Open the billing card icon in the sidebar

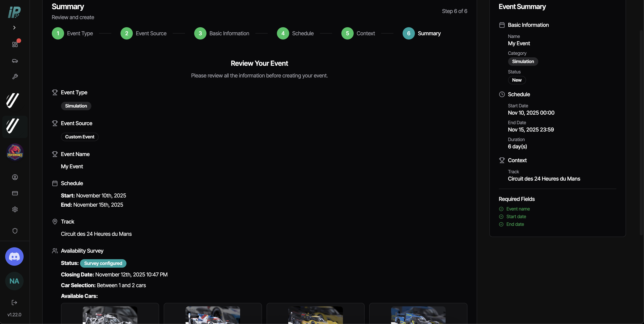[15, 193]
